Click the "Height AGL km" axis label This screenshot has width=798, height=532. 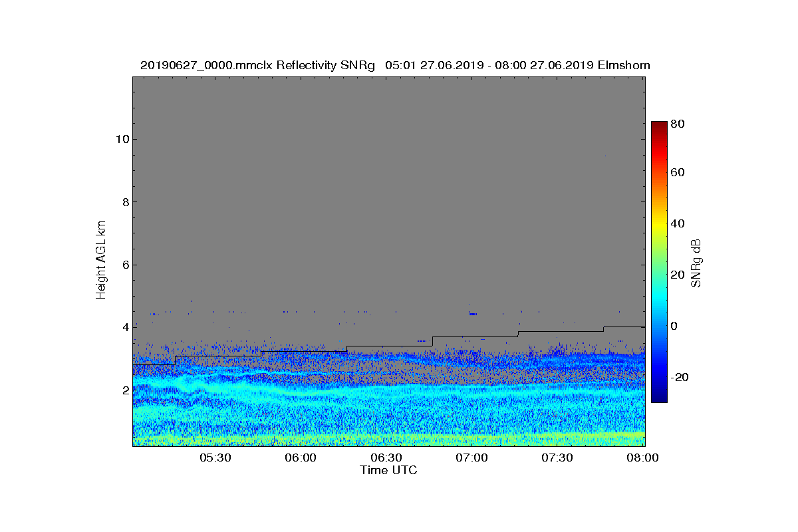[101, 261]
